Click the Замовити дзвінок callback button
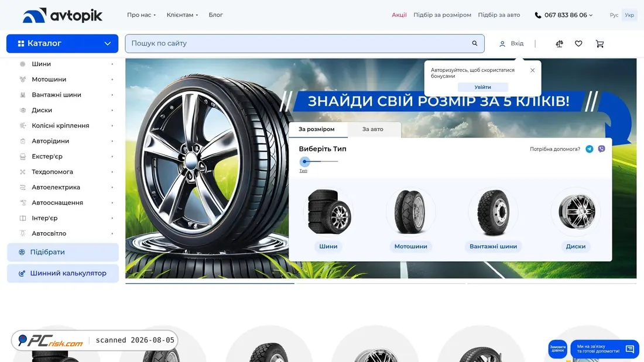The height and width of the screenshot is (362, 644). 557,349
